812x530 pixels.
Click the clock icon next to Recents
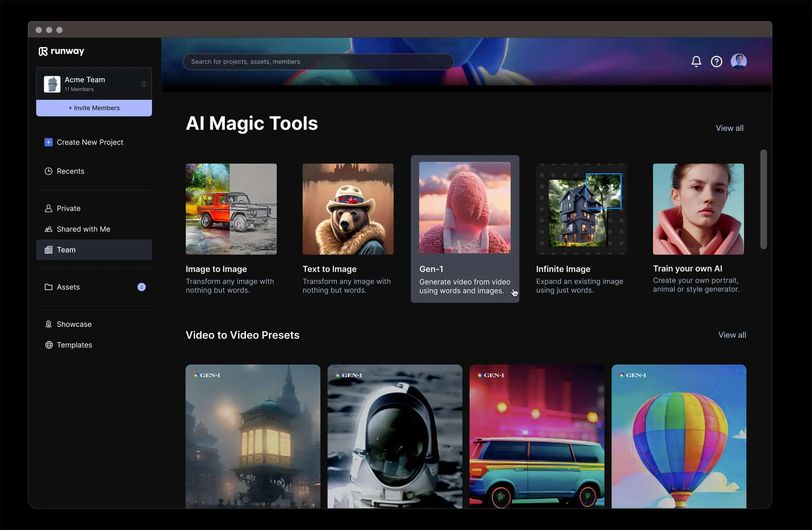pyautogui.click(x=48, y=171)
